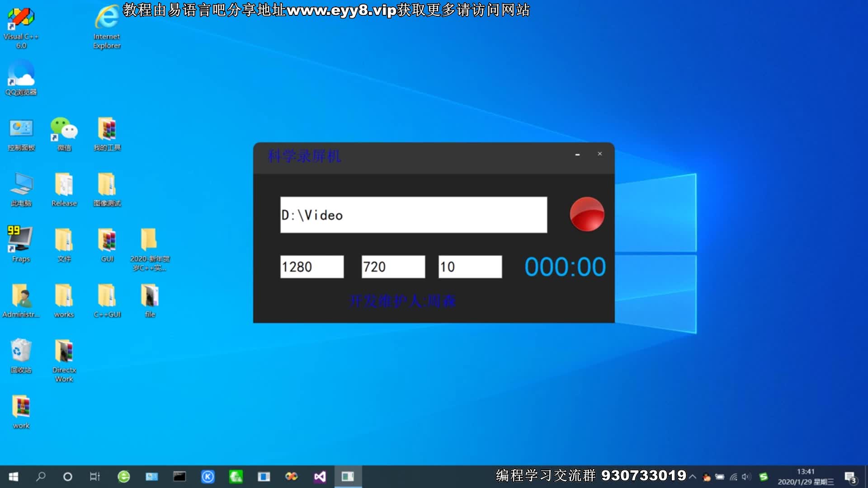Click the frame rate field showing 10

(470, 267)
